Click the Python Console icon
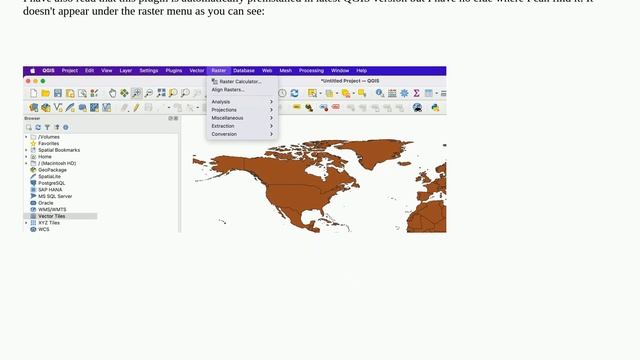The width and height of the screenshot is (640, 360). (436, 108)
